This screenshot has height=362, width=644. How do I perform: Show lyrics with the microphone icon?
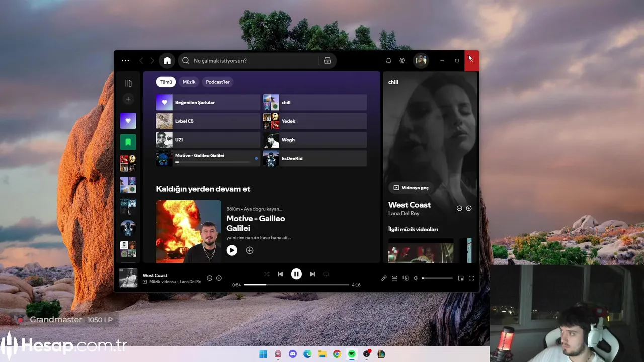[384, 278]
